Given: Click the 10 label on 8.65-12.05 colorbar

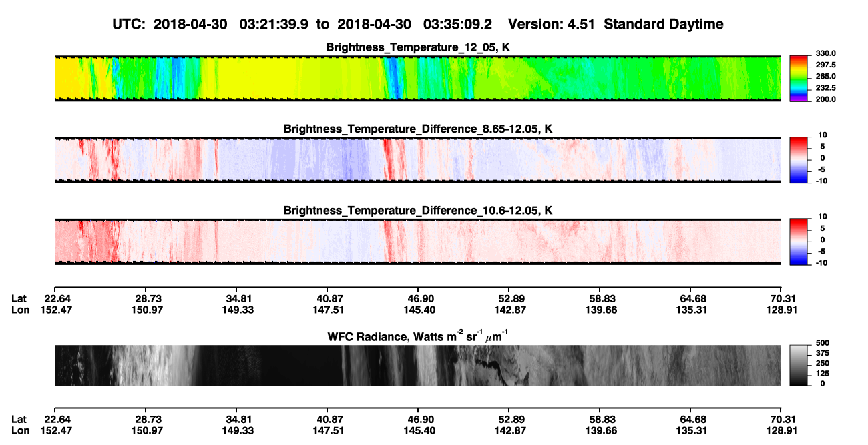Looking at the screenshot, I should coord(823,135).
